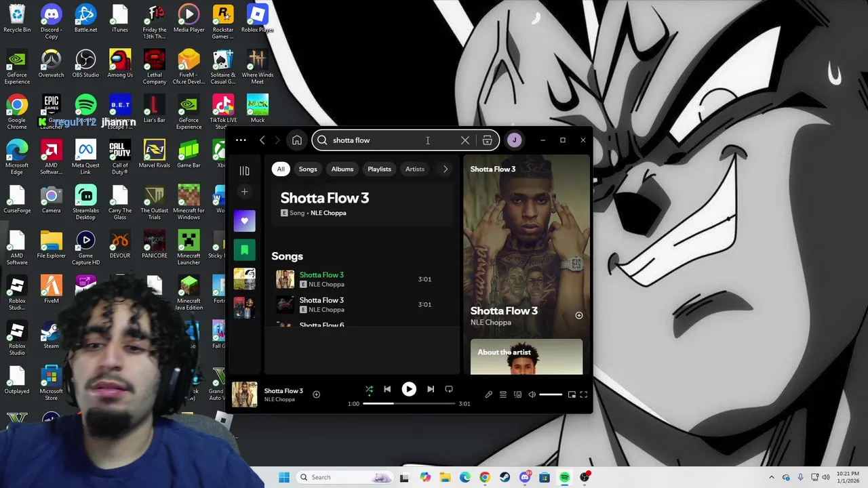Play the first Shotta Flow 3 song row

tap(361, 279)
